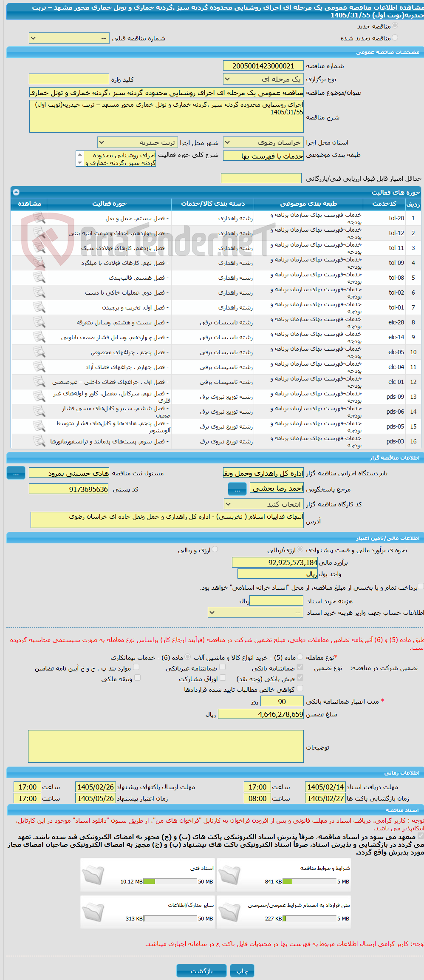Open view icon for row tol-12
This screenshot has width=424, height=980.
point(39,233)
